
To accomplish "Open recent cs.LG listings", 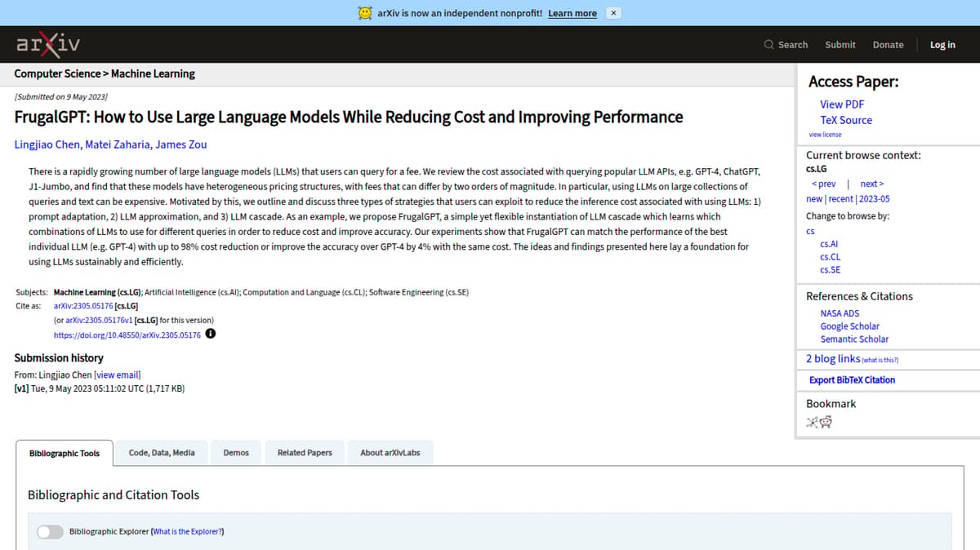I will pyautogui.click(x=840, y=199).
